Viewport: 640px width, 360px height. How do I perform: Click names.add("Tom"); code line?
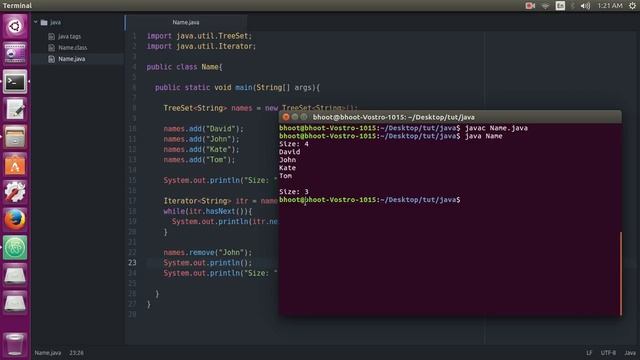[200, 160]
